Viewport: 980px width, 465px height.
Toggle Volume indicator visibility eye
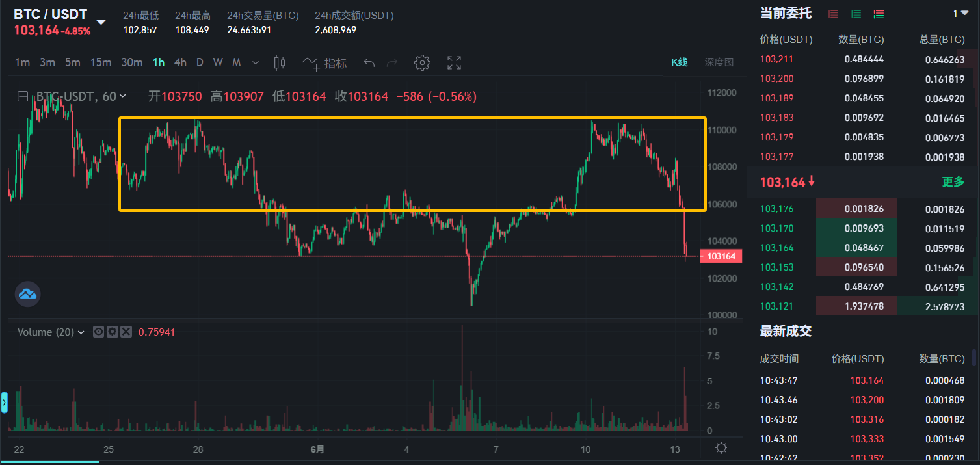99,332
